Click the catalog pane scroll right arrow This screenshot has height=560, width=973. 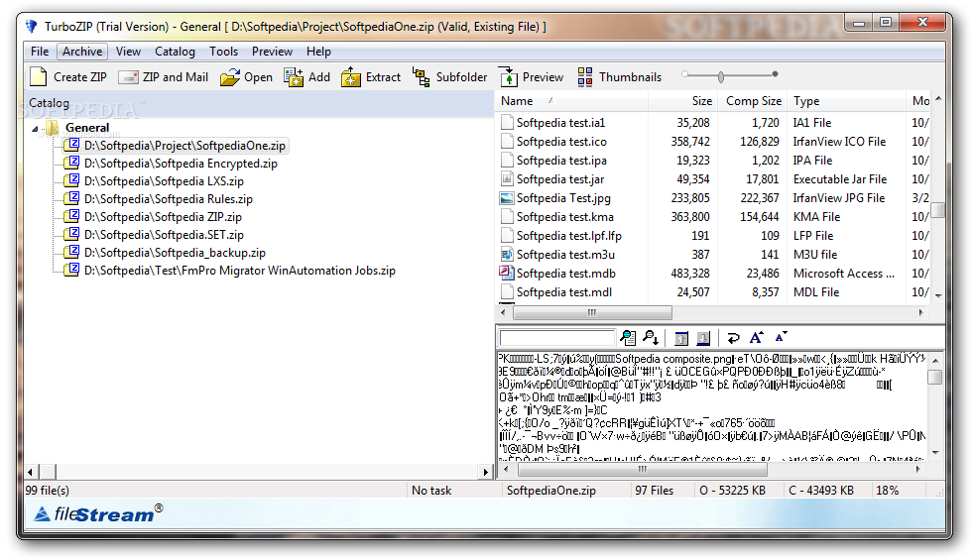point(486,472)
